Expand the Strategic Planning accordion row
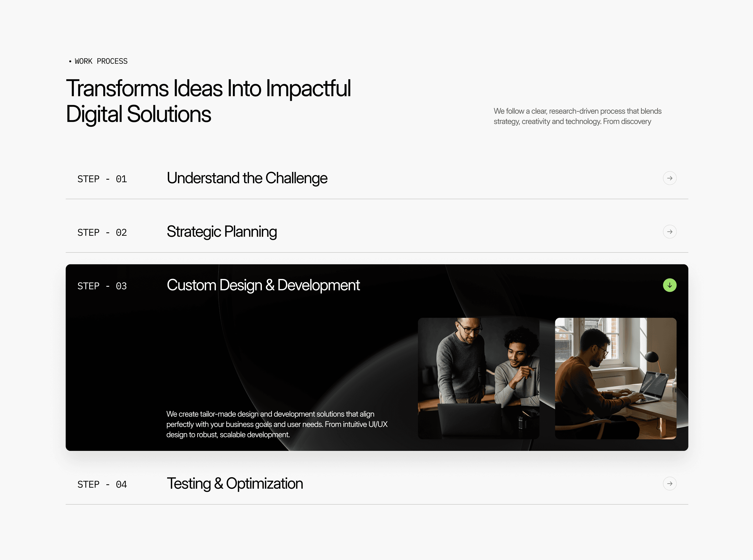 221,232
